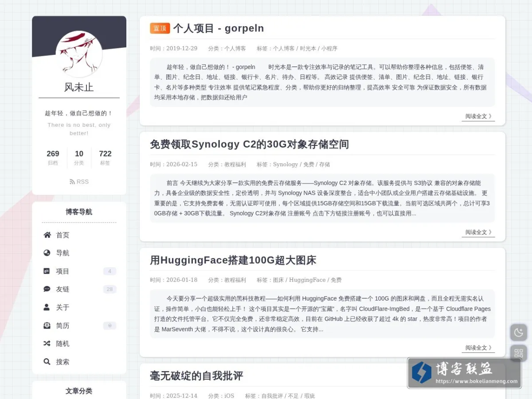
Task: Open post 毫无破绽的自我批评
Action: pyautogui.click(x=196, y=376)
